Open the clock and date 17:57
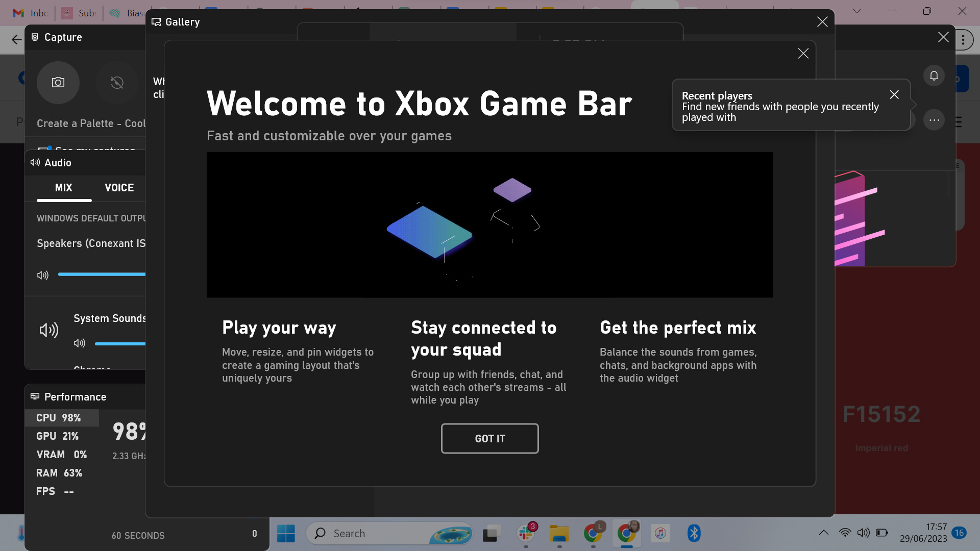The width and height of the screenshot is (980, 551). pos(923,533)
